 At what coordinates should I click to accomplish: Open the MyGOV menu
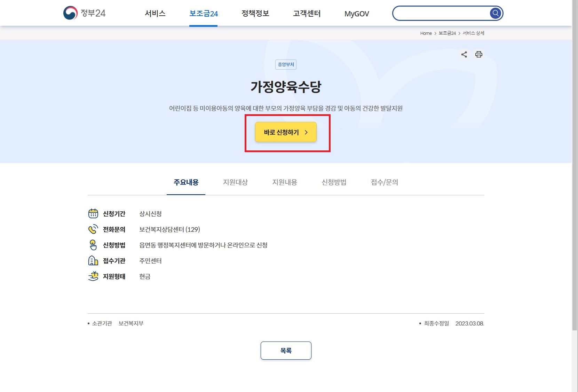357,14
